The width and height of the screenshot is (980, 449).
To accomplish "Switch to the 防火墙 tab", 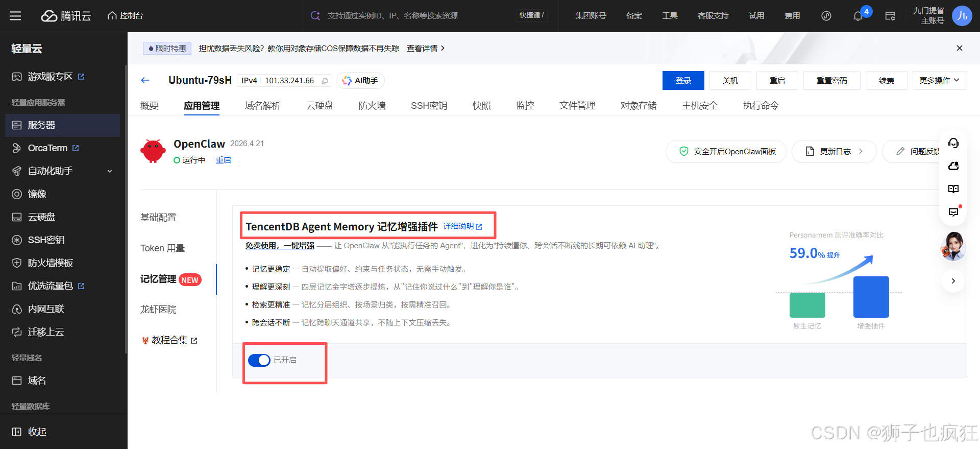I will pyautogui.click(x=372, y=106).
